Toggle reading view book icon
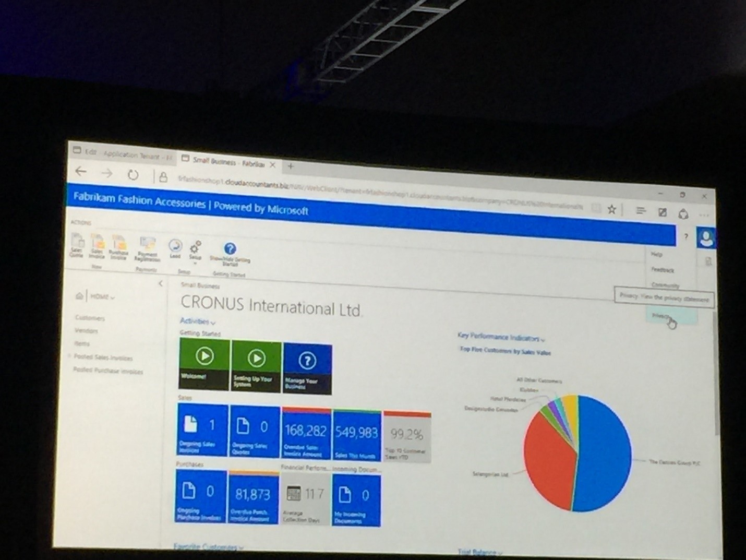Screen dimensions: 746x560 [596, 208]
